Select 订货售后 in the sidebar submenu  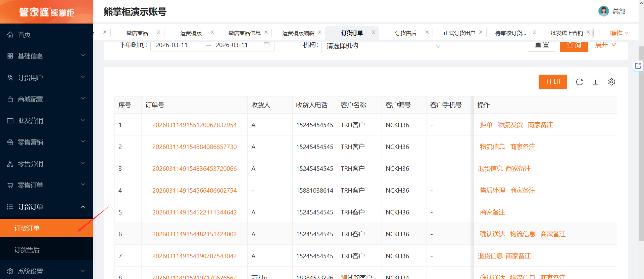click(27, 250)
